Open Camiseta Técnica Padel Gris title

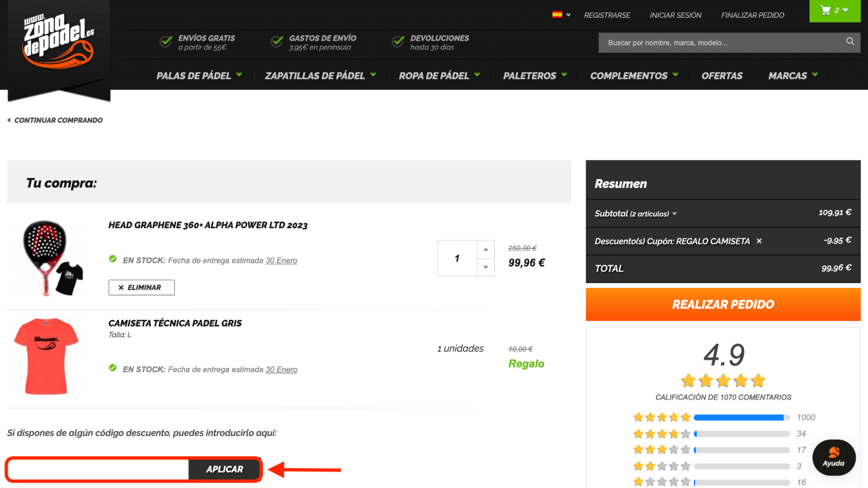175,323
